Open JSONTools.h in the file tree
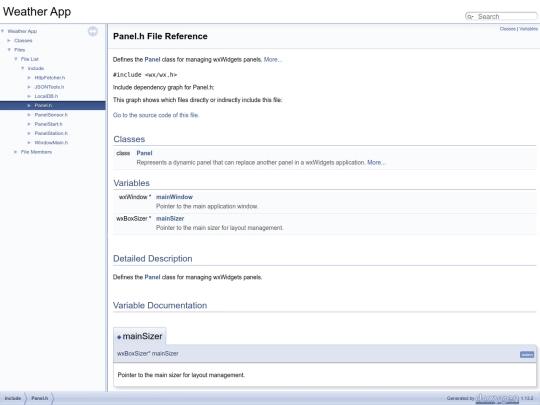Screen dimensions: 540x405 point(49,87)
